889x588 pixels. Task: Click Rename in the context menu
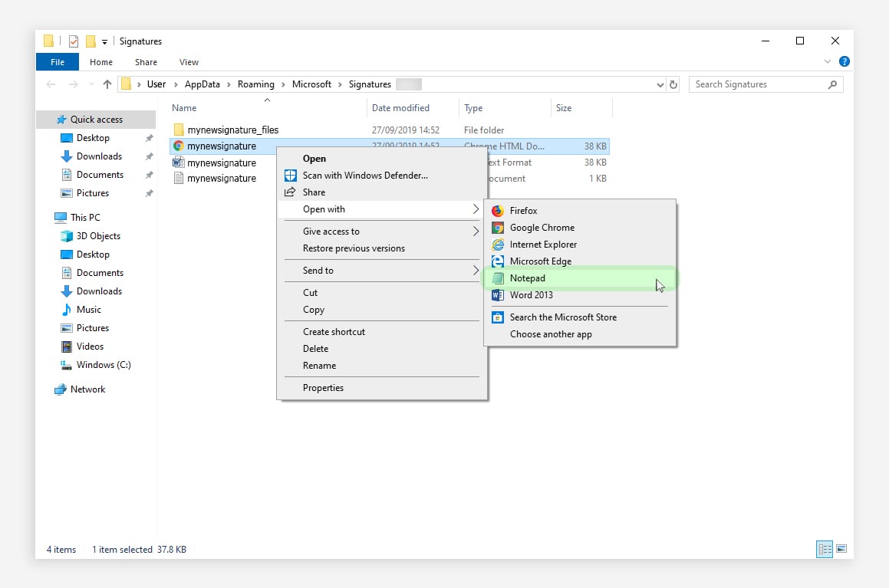[x=381, y=366]
